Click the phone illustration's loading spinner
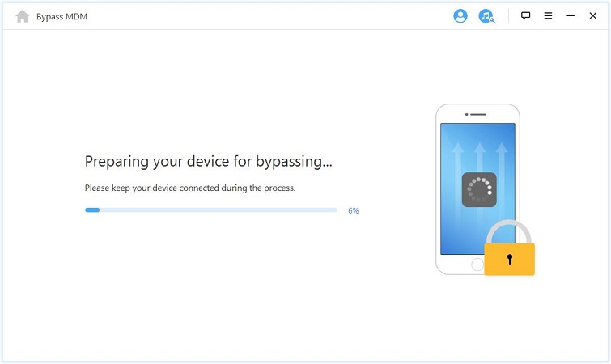This screenshot has height=364, width=611. (479, 189)
